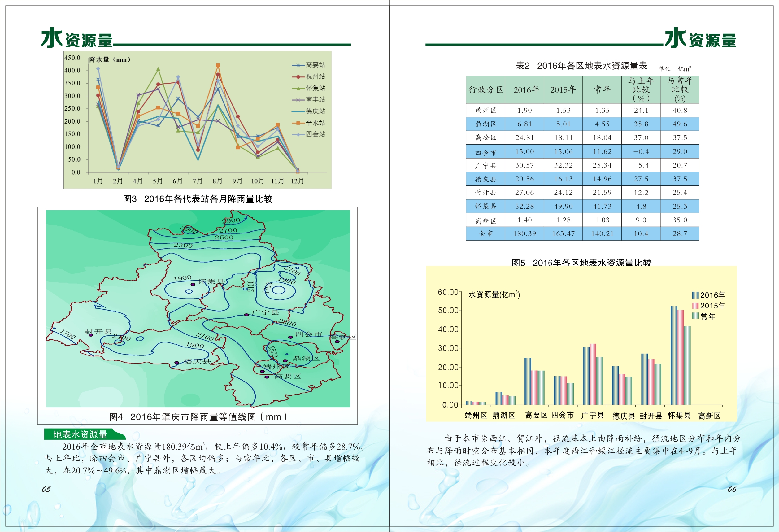
Task: Click the purple dot beside 德庆县 on the map
Action: [x=177, y=363]
